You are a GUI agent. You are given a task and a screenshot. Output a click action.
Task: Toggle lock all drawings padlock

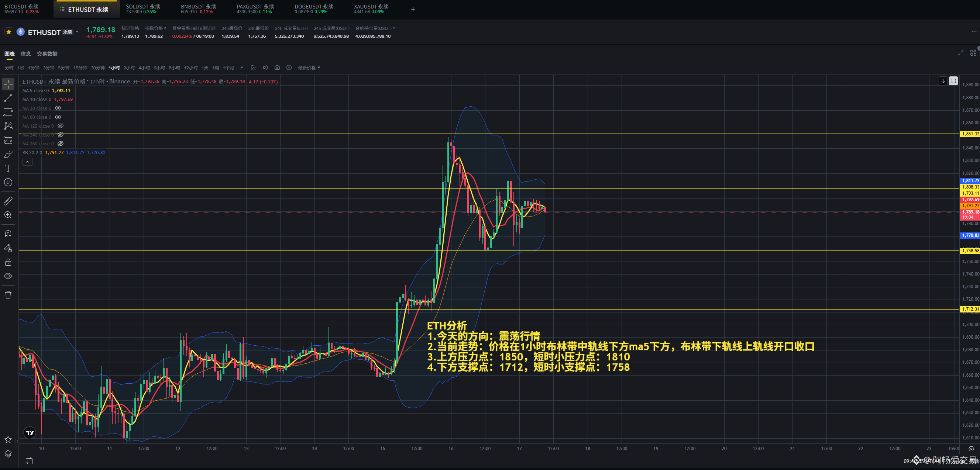8,262
